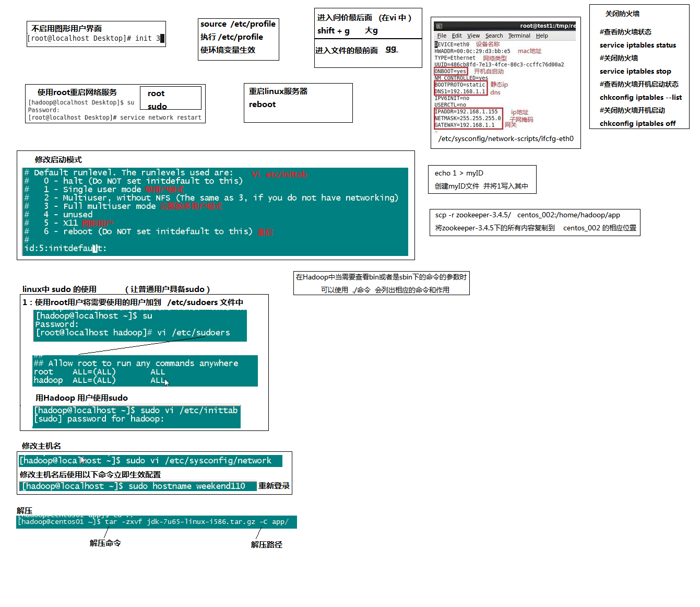Click the 'tar -zxvf jdk-7u65' command line

click(x=153, y=522)
